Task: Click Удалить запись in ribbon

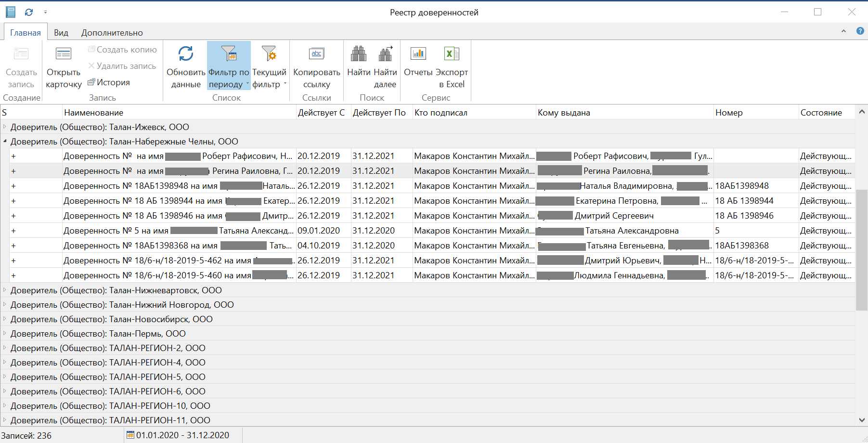Action: [122, 66]
